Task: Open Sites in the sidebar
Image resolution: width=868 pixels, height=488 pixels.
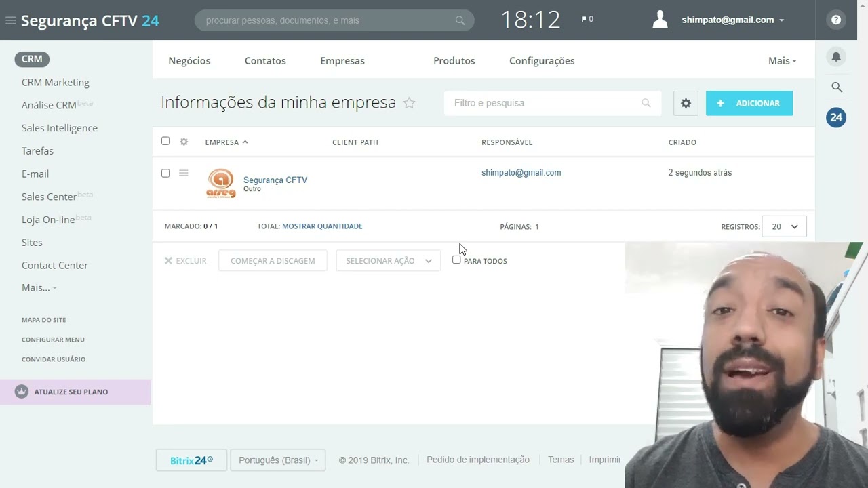Action: pos(32,242)
